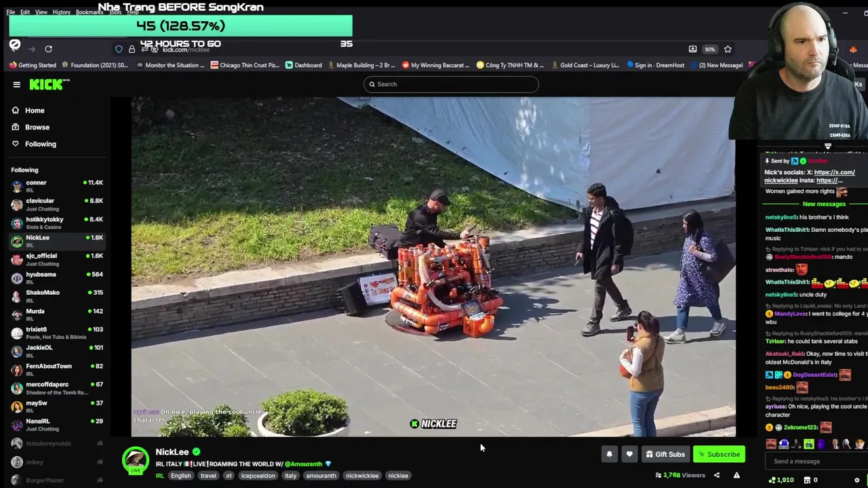Click the Search field on Kick

[x=451, y=84]
